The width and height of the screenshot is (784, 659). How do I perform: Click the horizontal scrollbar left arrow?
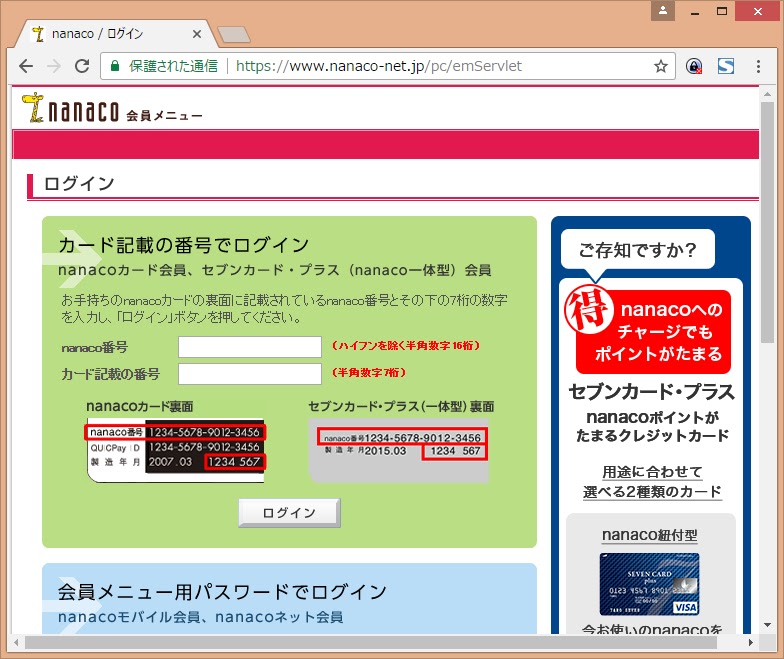(16, 642)
